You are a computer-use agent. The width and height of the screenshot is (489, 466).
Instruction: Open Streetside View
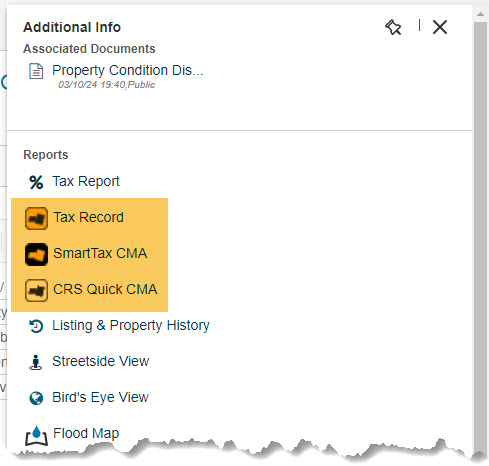click(101, 361)
